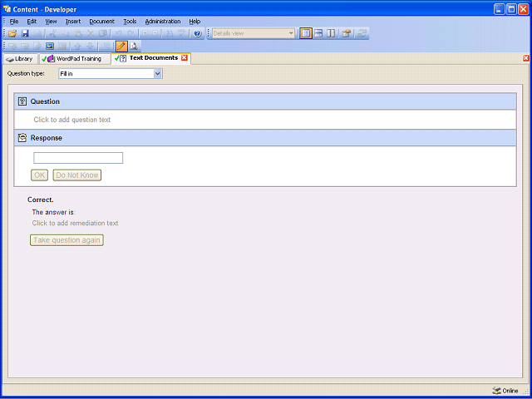Click the Open folder toolbar icon
532x399 pixels.
point(12,33)
